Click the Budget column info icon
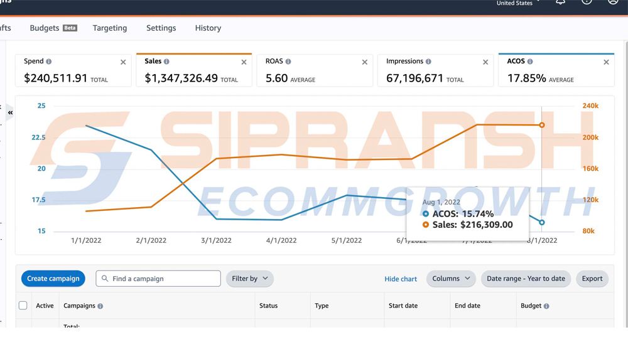Image resolution: width=628 pixels, height=364 pixels. (546, 306)
